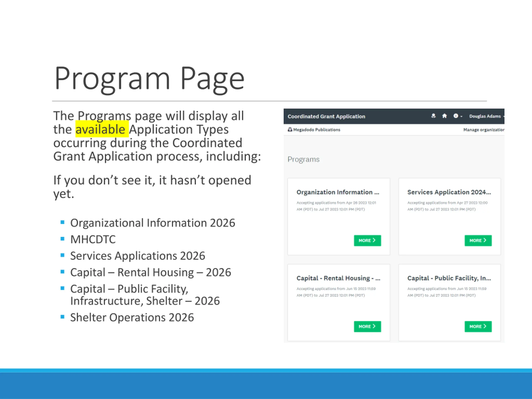Click Organization Information card's accepting applications dates

point(336,206)
